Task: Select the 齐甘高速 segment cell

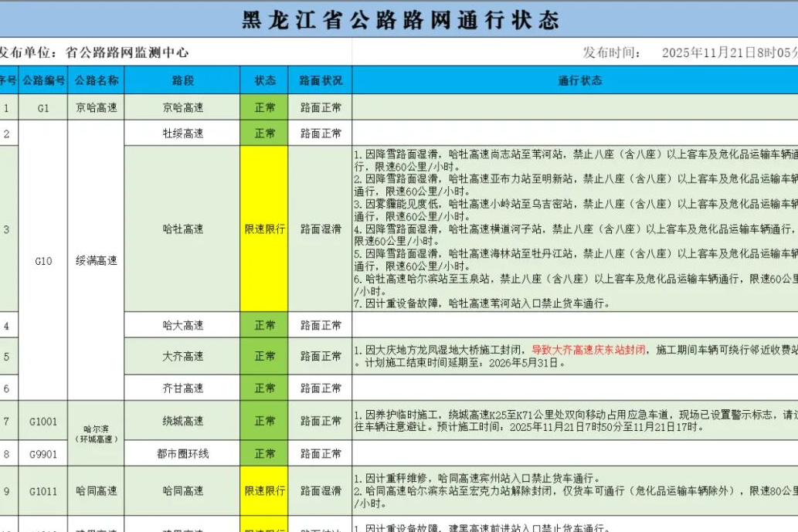Action: (x=182, y=388)
